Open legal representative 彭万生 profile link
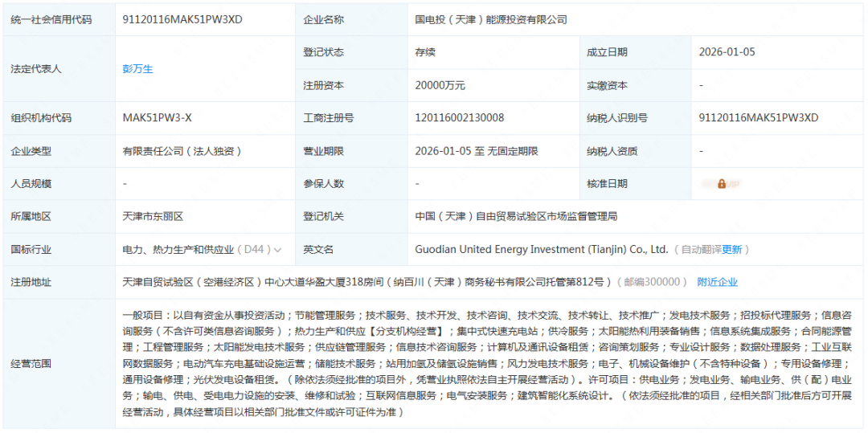 point(137,69)
